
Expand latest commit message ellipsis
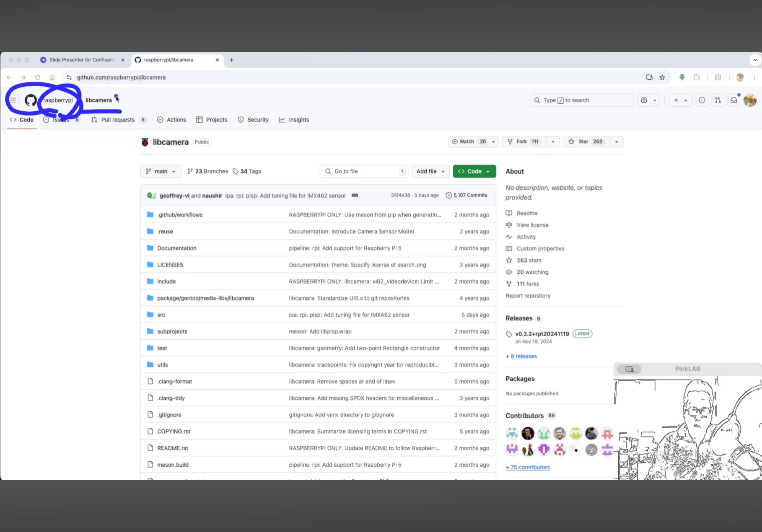click(x=355, y=196)
